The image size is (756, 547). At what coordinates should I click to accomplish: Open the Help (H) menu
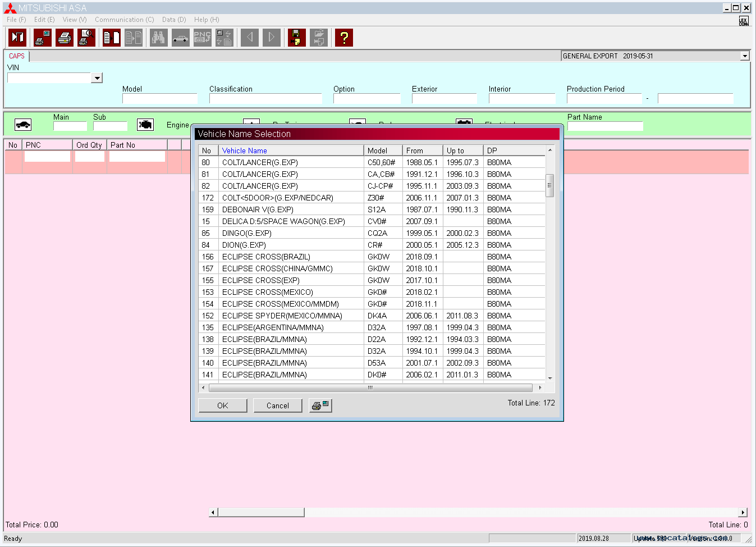click(207, 20)
